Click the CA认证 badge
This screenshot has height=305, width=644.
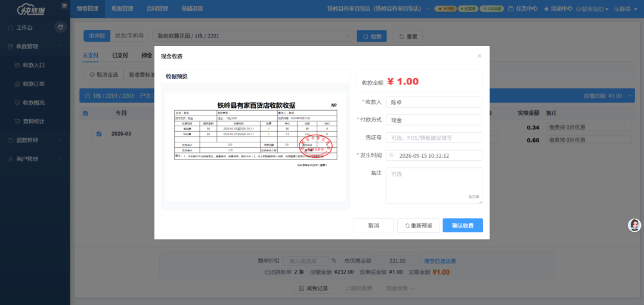coord(491,8)
